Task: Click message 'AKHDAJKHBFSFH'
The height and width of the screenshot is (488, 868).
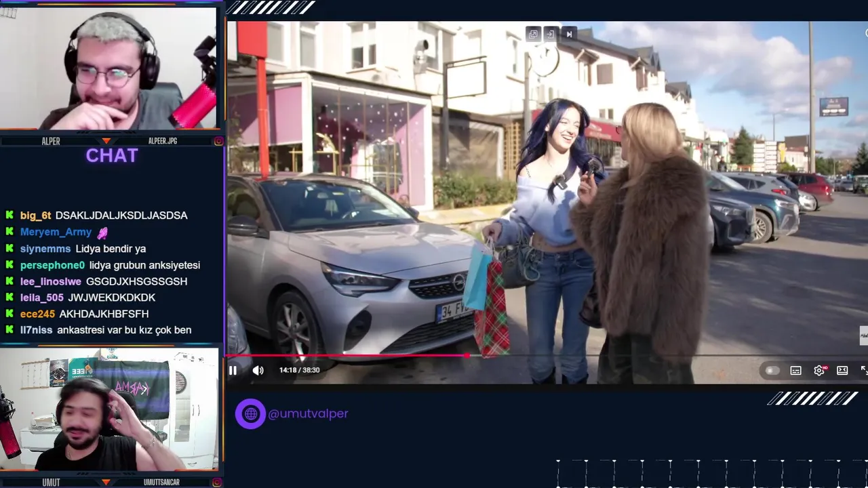Action: click(104, 314)
